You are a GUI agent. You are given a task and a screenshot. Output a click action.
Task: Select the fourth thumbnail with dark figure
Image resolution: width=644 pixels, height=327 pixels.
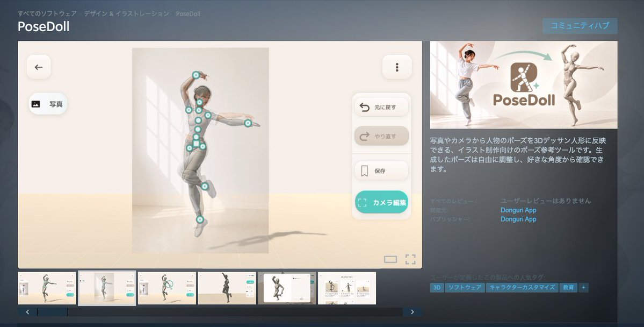pos(227,288)
